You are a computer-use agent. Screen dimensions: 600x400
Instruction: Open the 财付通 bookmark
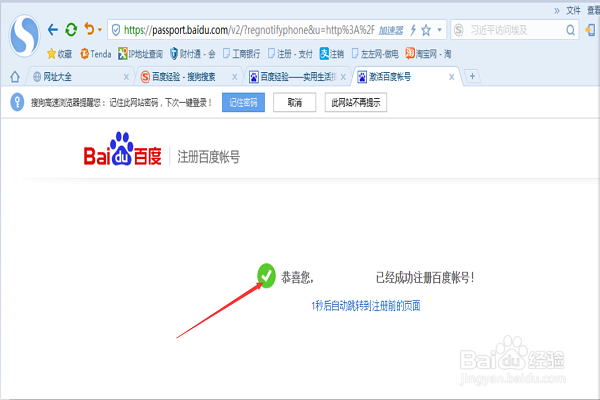pyautogui.click(x=192, y=54)
